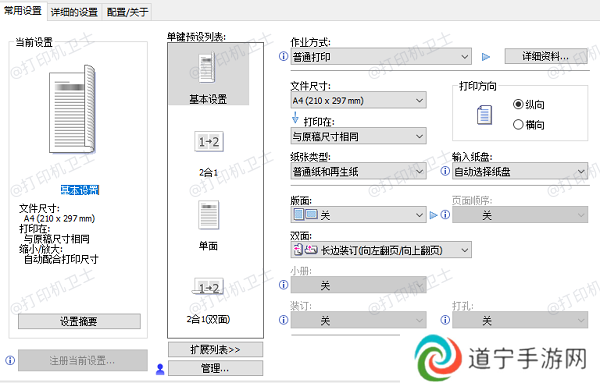600x383 pixels.
Task: Open the 文件尺寸 A4 dropdown
Action: (x=358, y=101)
